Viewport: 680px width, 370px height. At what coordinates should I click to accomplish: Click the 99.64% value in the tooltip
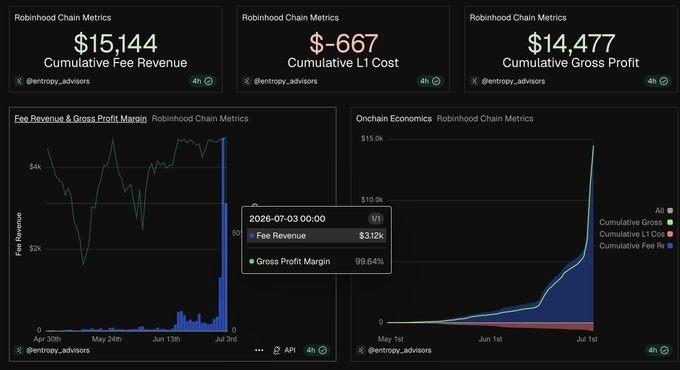click(x=369, y=262)
